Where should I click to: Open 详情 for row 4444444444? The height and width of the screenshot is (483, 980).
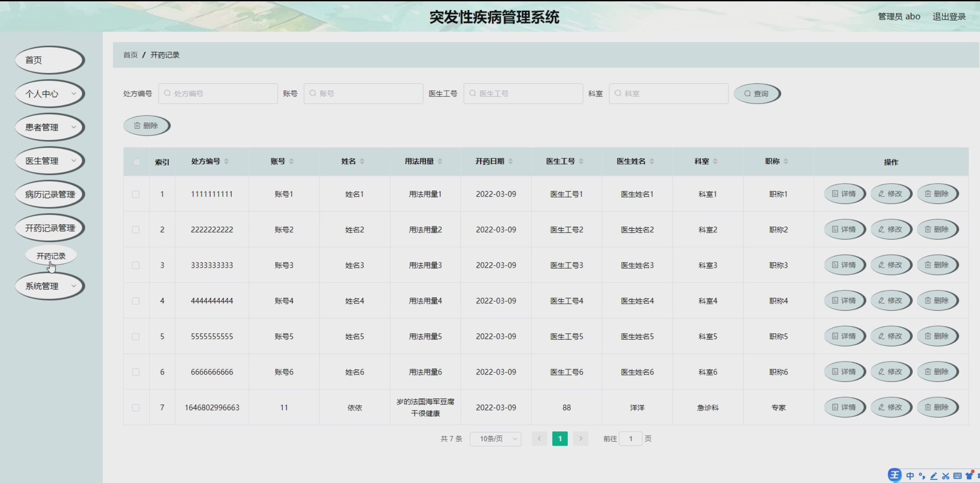pyautogui.click(x=845, y=301)
